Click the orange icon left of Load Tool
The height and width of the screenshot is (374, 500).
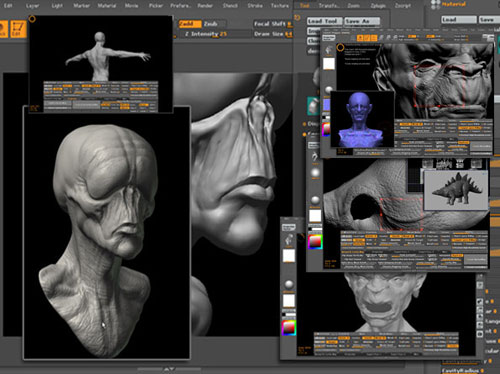point(297,18)
